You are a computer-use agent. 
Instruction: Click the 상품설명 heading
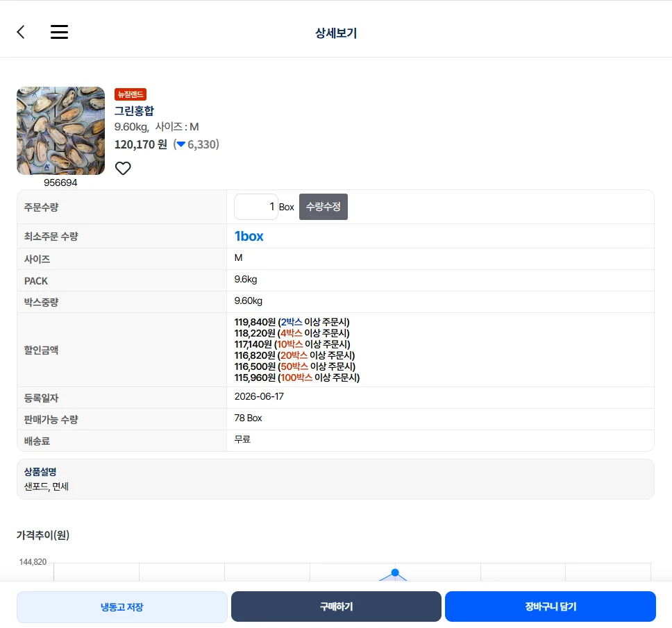click(40, 472)
